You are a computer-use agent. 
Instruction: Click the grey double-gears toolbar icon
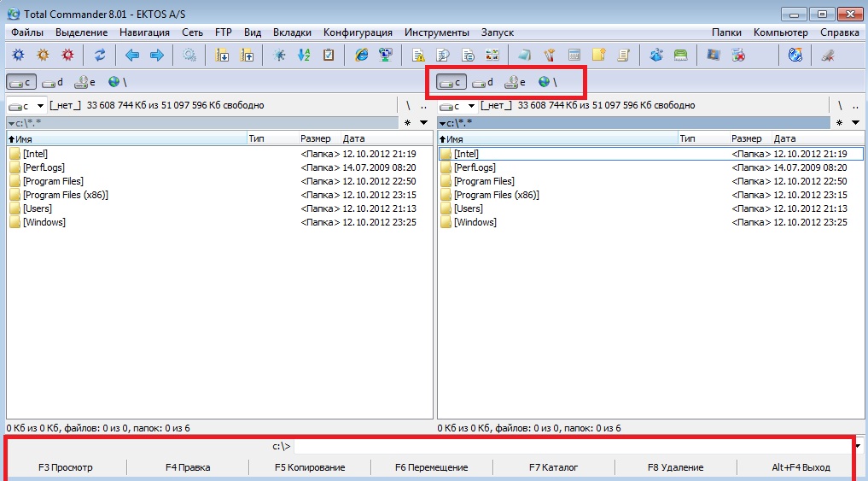tap(189, 55)
